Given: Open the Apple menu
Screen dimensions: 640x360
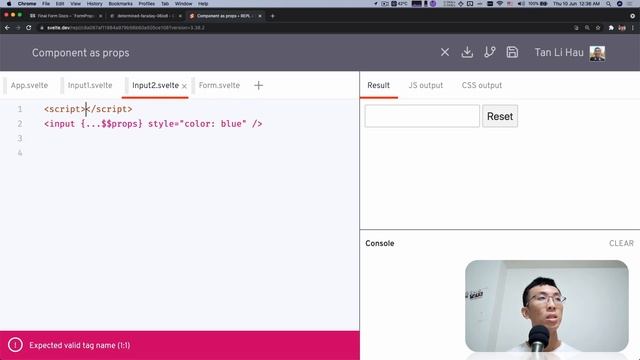Looking at the screenshot, I should pos(9,4).
